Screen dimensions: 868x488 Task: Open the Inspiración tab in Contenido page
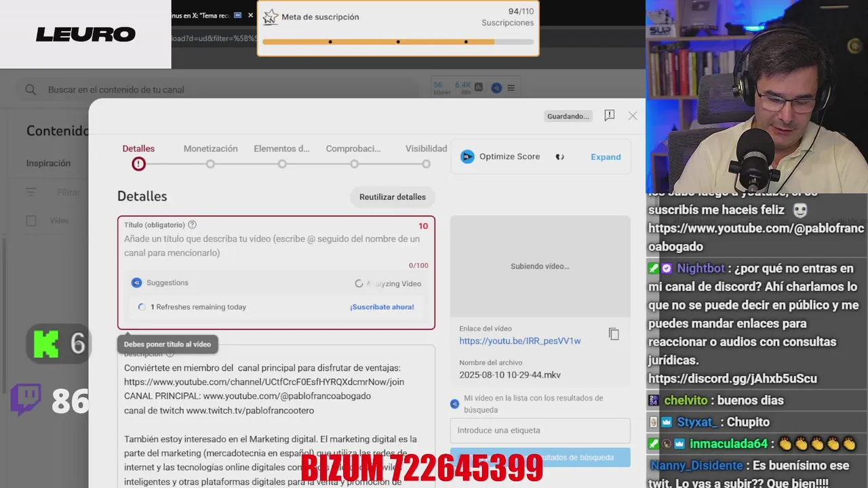point(48,163)
